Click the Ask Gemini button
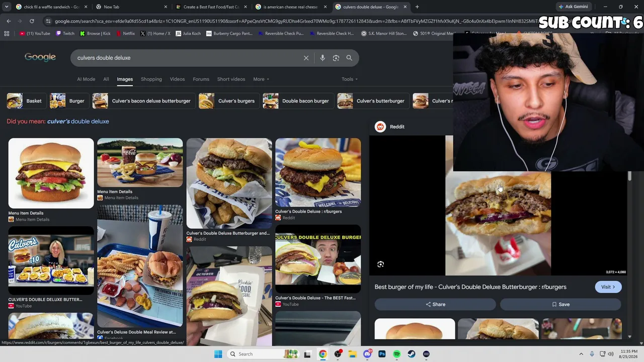 [573, 7]
